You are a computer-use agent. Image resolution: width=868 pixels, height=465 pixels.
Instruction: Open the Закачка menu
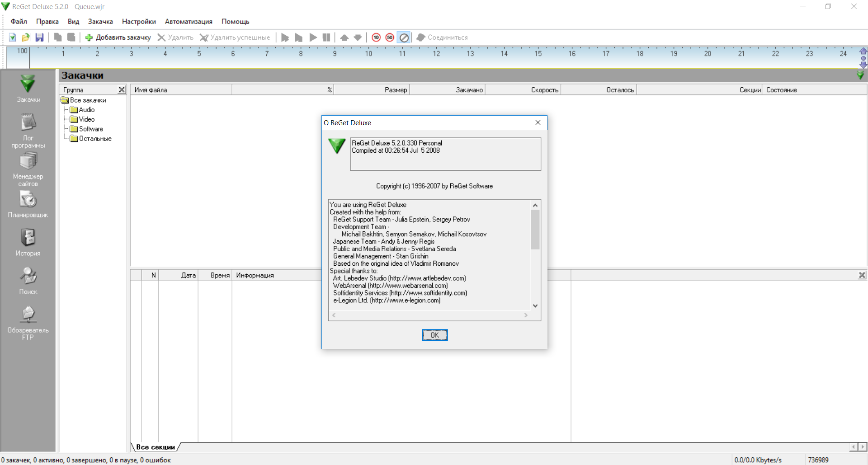pos(100,21)
